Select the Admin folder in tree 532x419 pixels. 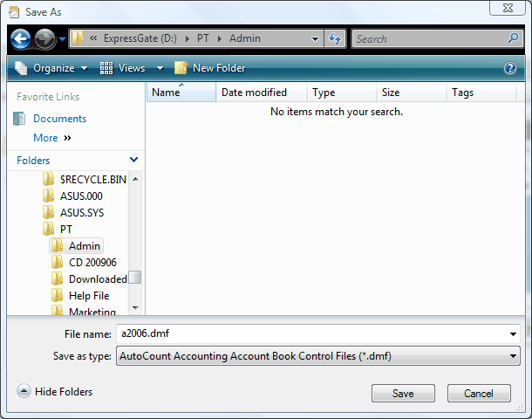(x=85, y=246)
